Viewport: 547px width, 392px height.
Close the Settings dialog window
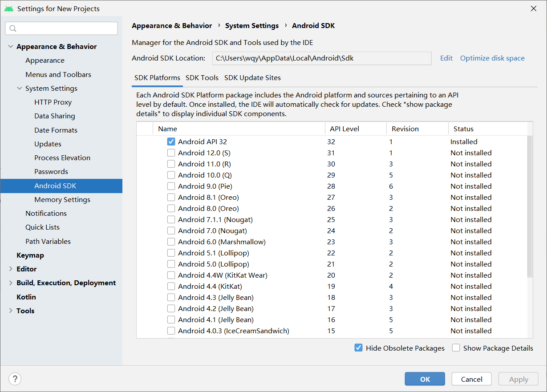coord(533,8)
